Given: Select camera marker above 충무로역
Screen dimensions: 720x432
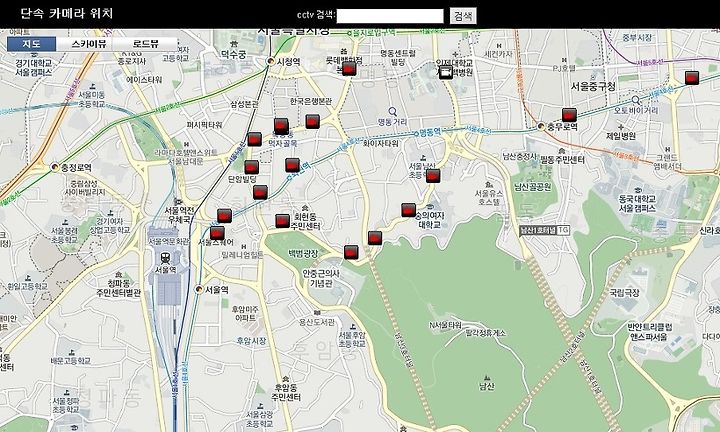Looking at the screenshot, I should coord(569,115).
